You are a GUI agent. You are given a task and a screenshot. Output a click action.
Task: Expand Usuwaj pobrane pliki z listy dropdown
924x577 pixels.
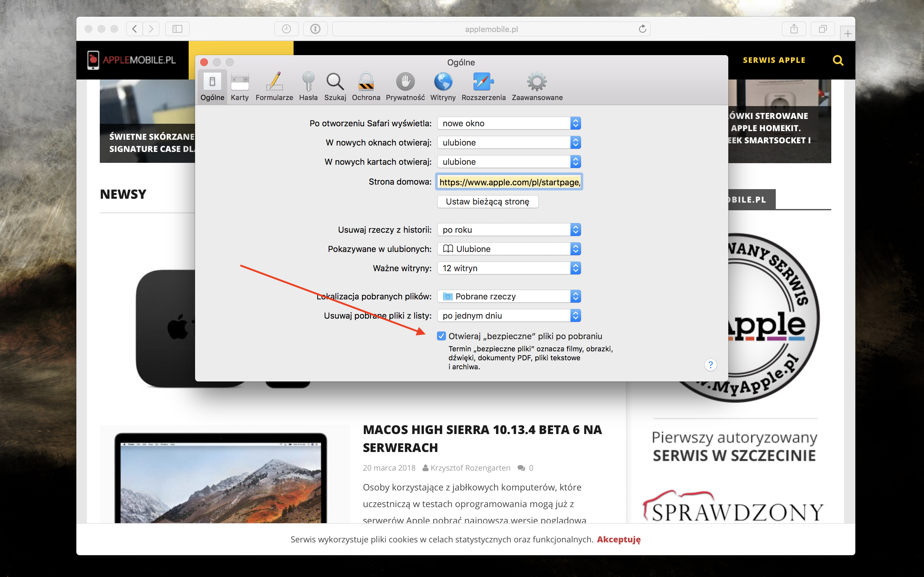[x=509, y=316]
